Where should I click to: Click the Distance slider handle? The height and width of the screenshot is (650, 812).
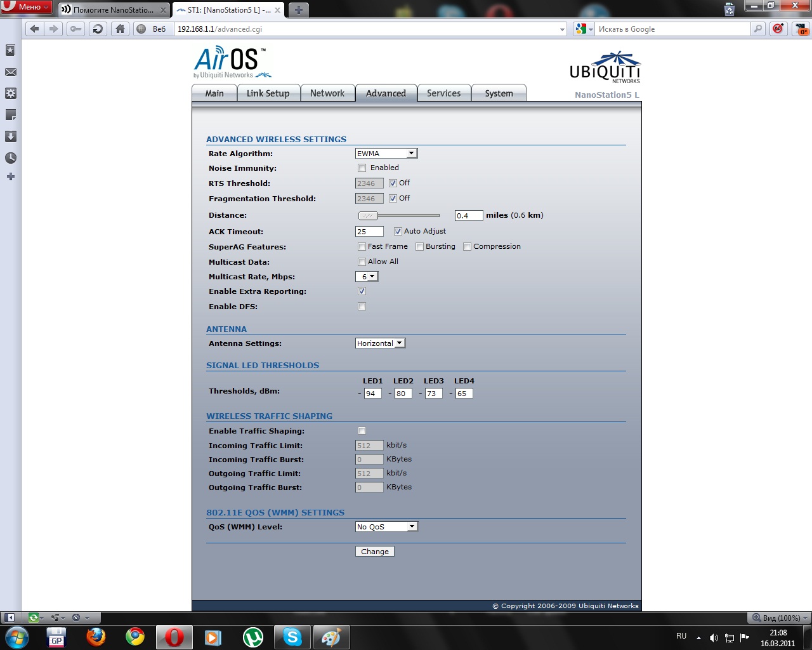[368, 216]
